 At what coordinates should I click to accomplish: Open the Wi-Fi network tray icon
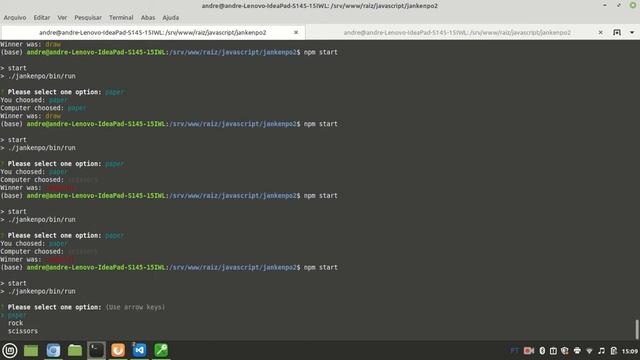click(x=589, y=351)
